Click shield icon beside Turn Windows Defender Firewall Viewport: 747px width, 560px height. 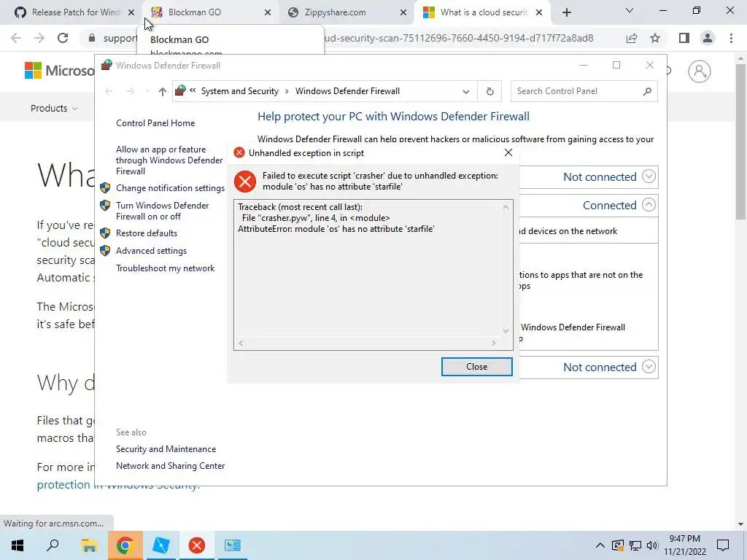[x=105, y=205]
